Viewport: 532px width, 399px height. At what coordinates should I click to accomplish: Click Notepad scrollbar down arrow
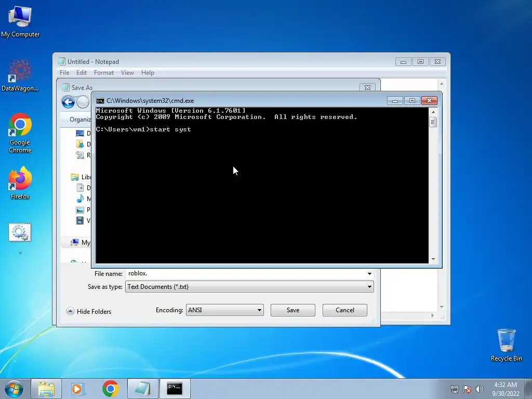coord(442,307)
